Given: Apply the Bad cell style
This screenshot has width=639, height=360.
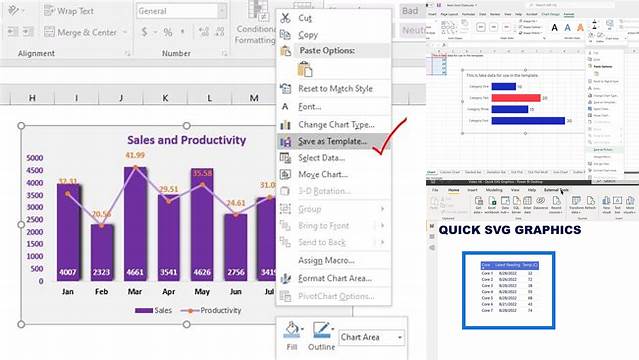Looking at the screenshot, I should (410, 11).
